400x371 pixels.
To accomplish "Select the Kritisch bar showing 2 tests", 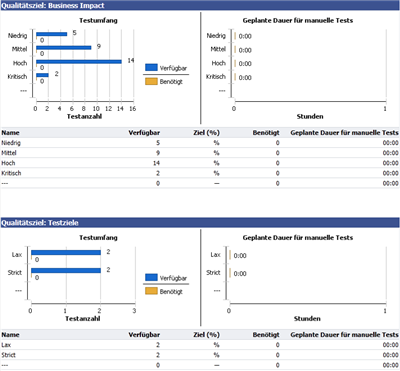I will (42, 75).
